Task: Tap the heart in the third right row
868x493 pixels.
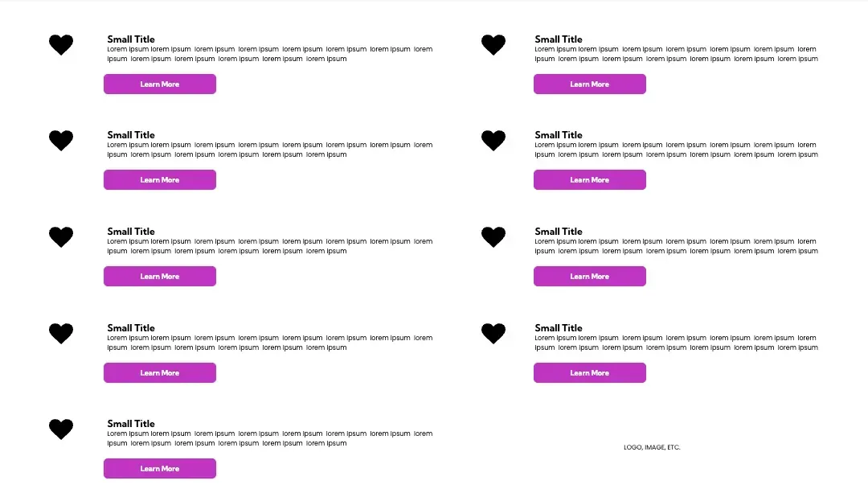Action: tap(493, 236)
